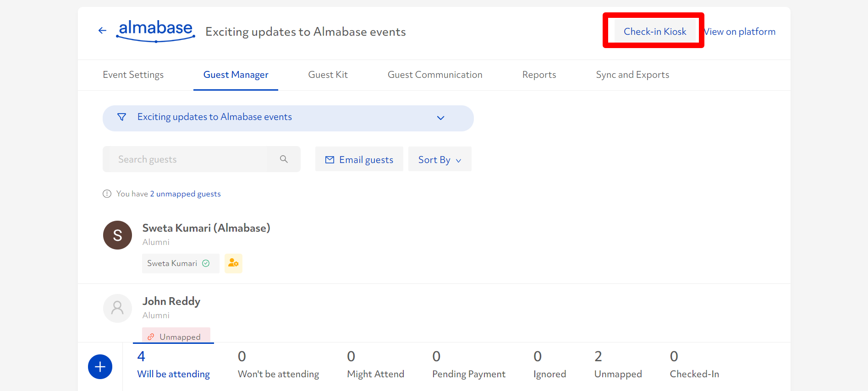
Task: Go to Guest Communication tab
Action: [x=435, y=75]
